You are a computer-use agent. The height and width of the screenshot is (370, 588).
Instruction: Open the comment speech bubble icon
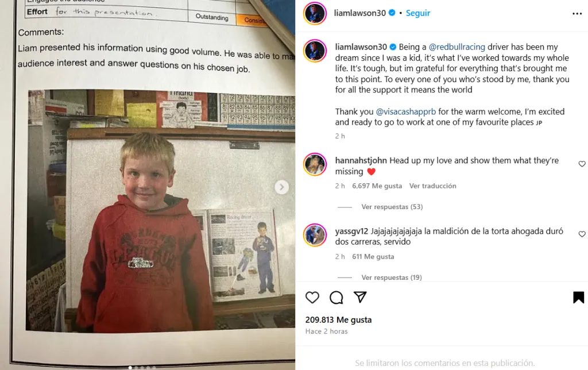(336, 297)
